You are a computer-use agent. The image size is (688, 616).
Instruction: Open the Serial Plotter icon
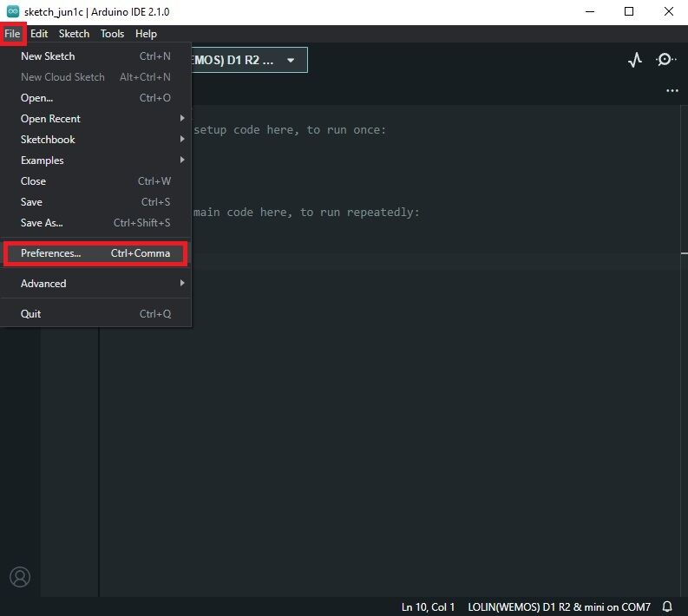click(635, 60)
